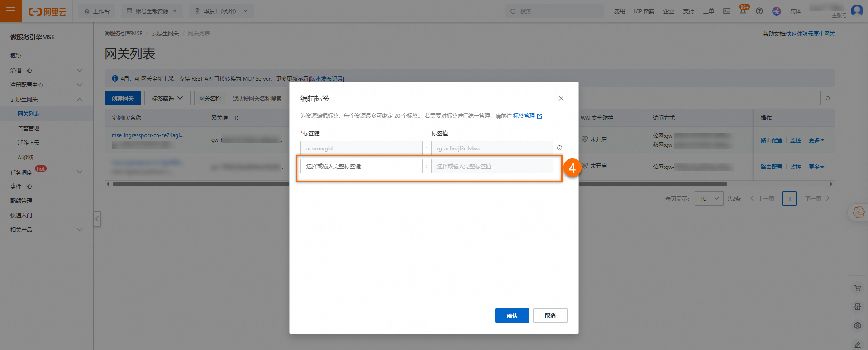Open the shopping cart icon

pos(858,288)
